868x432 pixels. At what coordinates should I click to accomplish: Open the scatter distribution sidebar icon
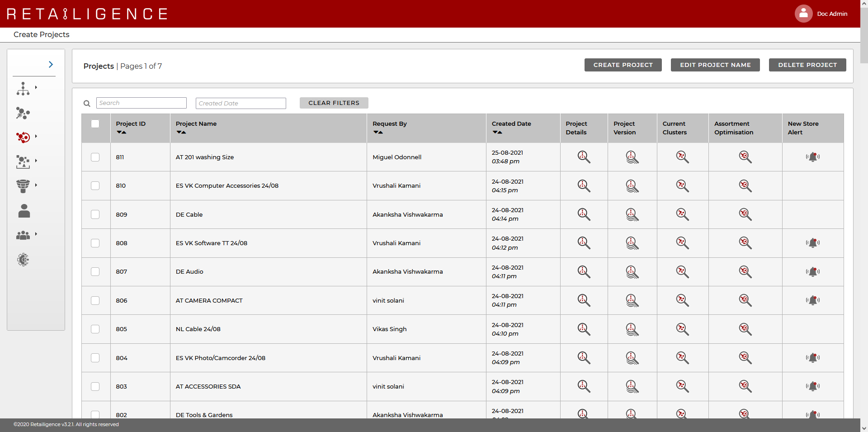(x=23, y=161)
